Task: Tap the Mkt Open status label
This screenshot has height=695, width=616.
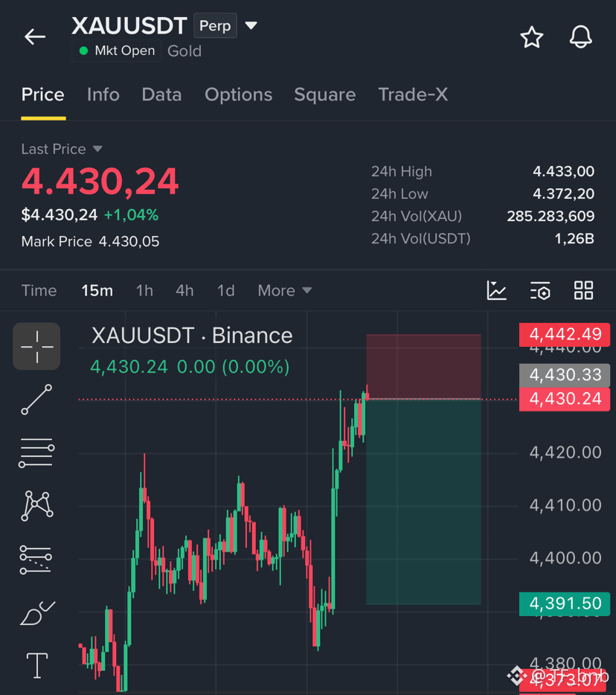Action: point(117,51)
